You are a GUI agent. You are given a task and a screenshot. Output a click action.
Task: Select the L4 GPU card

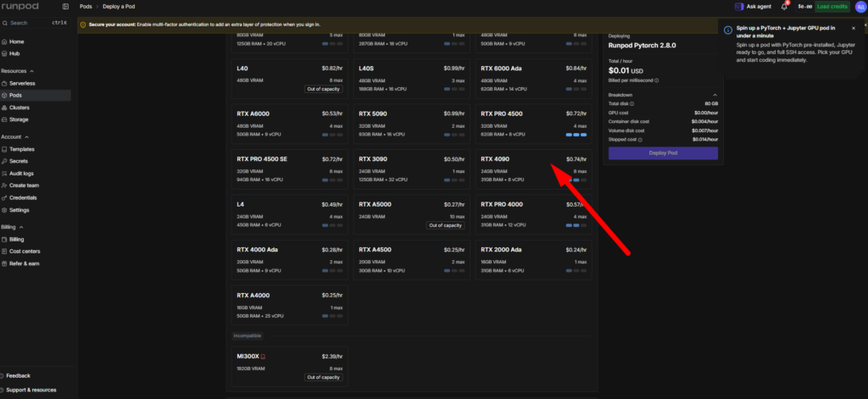point(290,214)
